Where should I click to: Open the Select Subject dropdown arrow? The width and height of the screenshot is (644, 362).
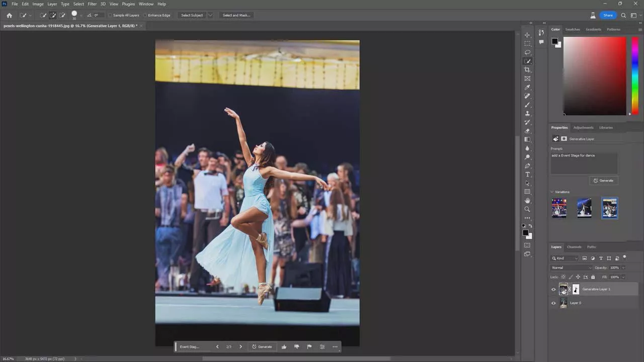(x=210, y=15)
